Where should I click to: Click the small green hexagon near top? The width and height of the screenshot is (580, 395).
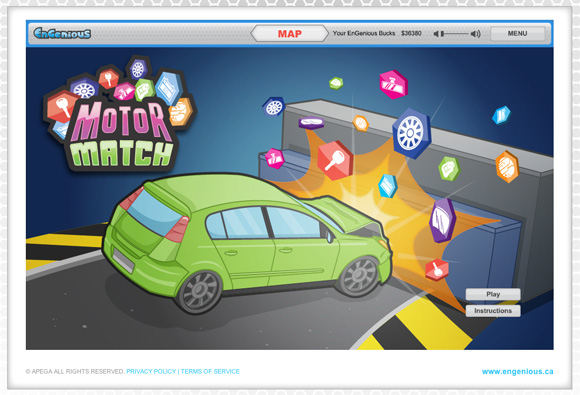tap(336, 83)
